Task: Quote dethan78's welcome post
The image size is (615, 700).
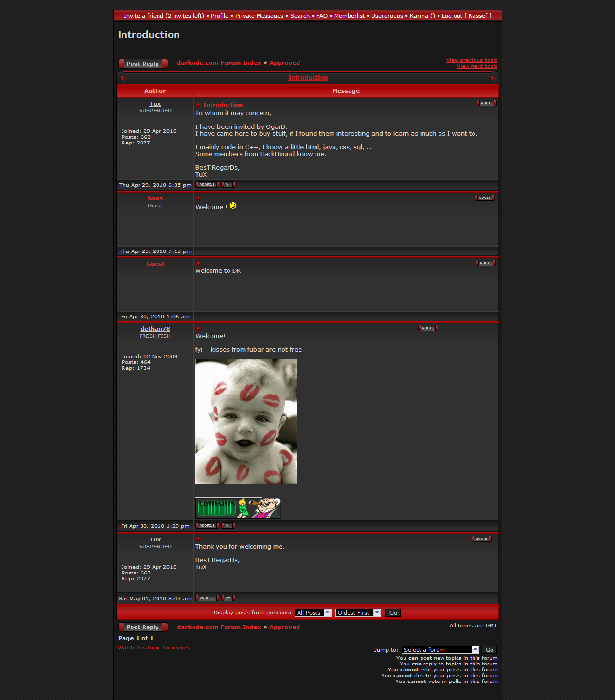Action: point(428,328)
